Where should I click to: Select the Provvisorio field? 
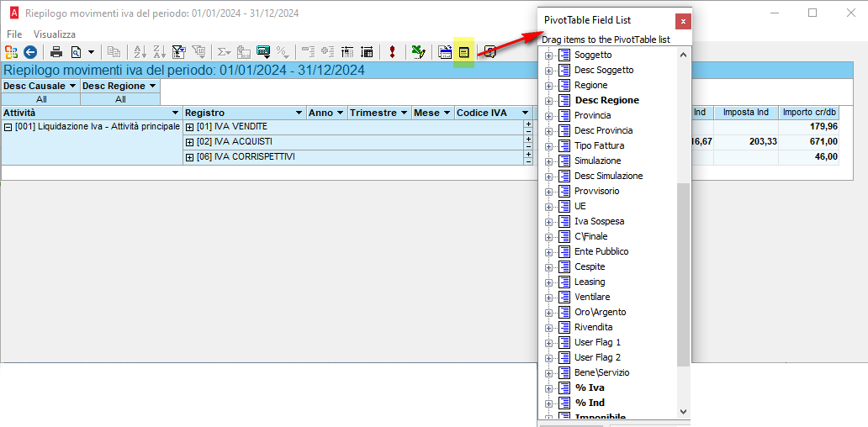pos(597,191)
